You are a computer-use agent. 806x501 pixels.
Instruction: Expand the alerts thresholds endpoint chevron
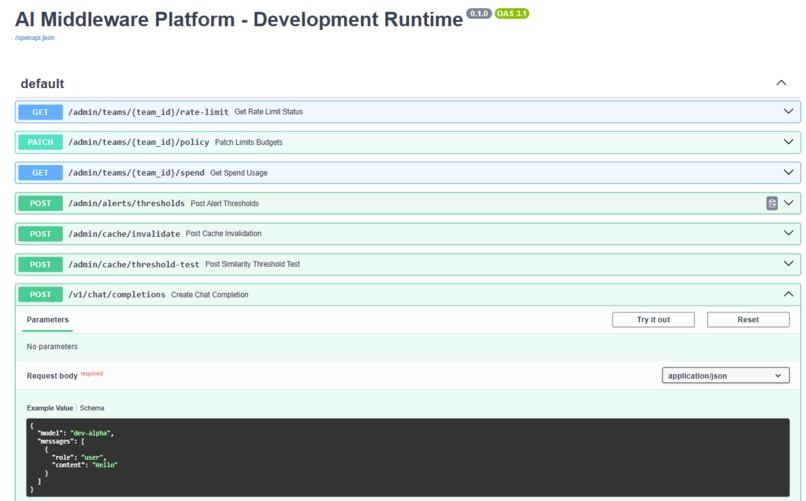point(788,203)
